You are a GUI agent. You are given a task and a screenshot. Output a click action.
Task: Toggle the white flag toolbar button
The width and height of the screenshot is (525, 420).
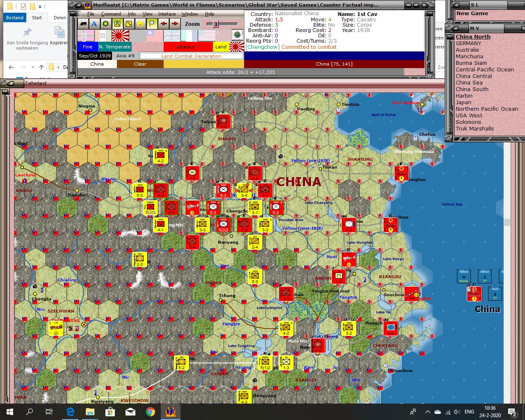coord(152,24)
